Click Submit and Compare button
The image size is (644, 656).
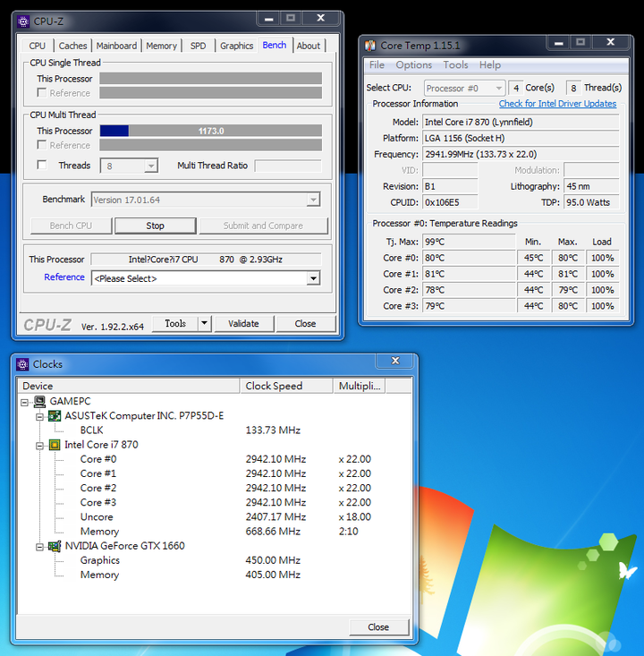click(264, 226)
